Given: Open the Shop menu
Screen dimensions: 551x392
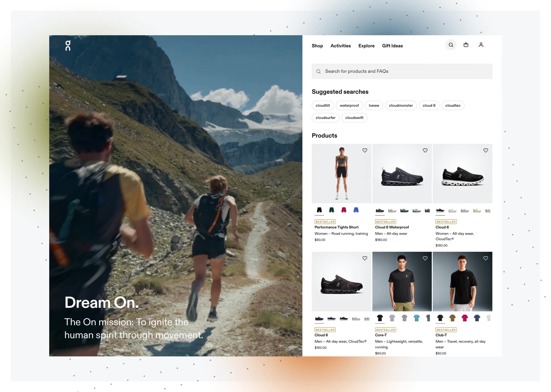Looking at the screenshot, I should tap(317, 46).
